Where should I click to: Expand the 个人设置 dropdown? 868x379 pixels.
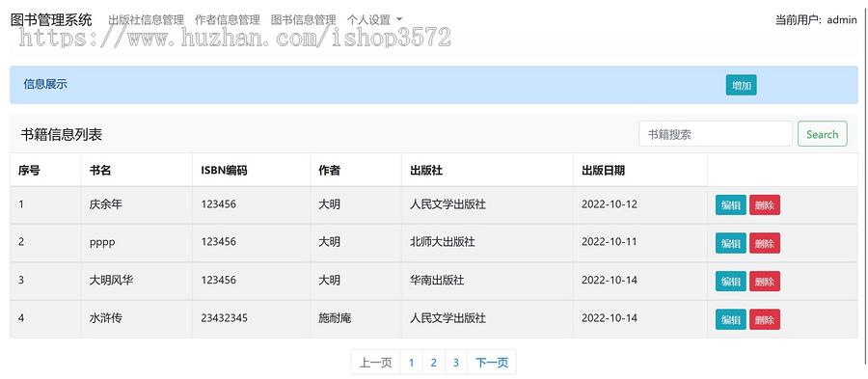coord(374,20)
